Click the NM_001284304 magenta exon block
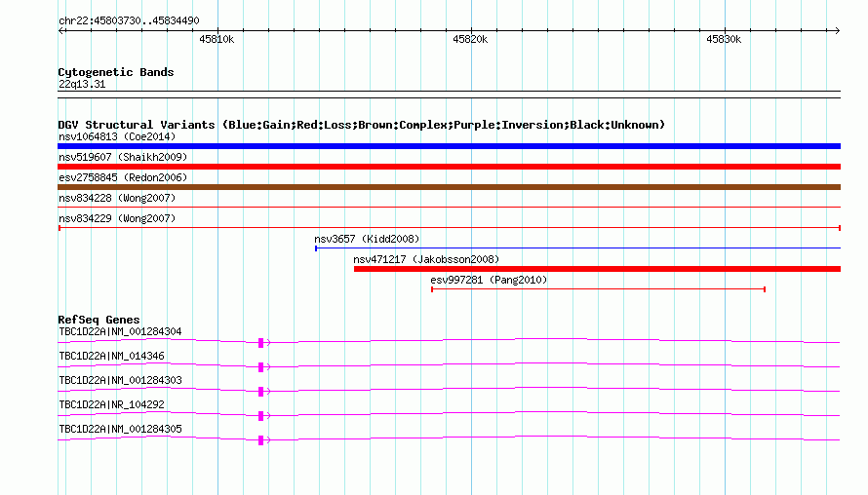868x495 pixels. point(260,343)
